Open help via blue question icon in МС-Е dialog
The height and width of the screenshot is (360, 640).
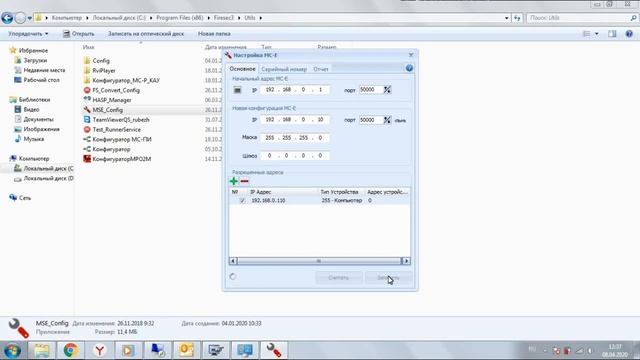[x=409, y=69]
